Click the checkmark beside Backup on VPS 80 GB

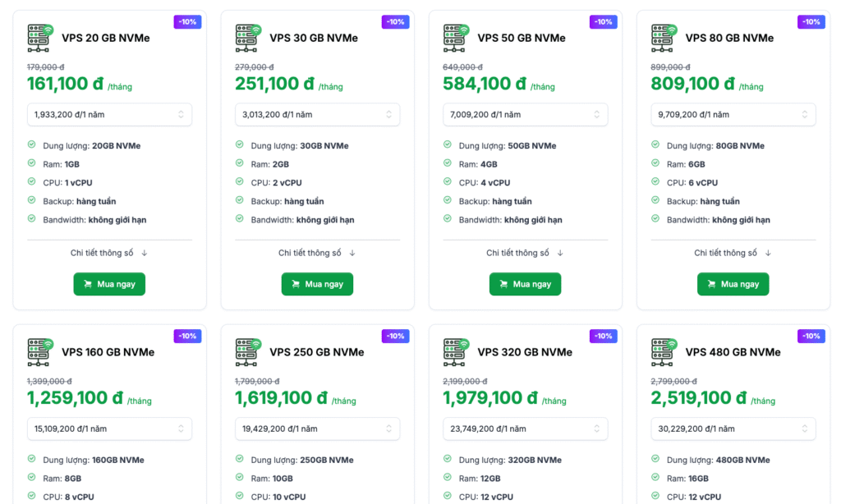655,200
